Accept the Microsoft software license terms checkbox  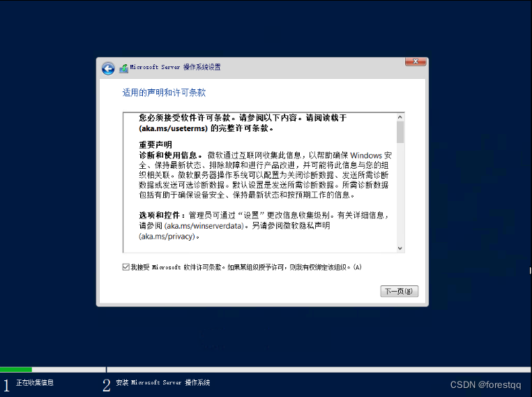coord(126,267)
